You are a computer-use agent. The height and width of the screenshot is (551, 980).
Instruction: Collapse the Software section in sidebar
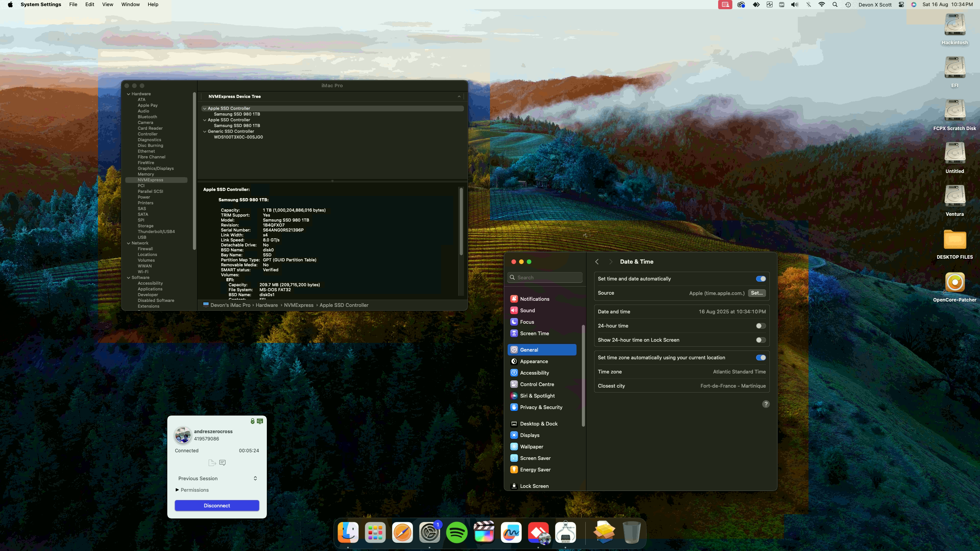(129, 277)
